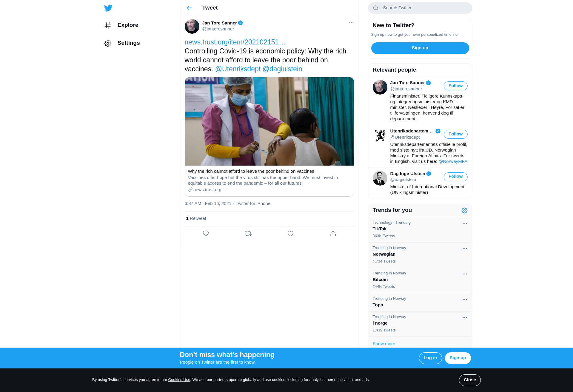The height and width of the screenshot is (392, 573).
Task: Open more options for Topp trend
Action: click(465, 300)
